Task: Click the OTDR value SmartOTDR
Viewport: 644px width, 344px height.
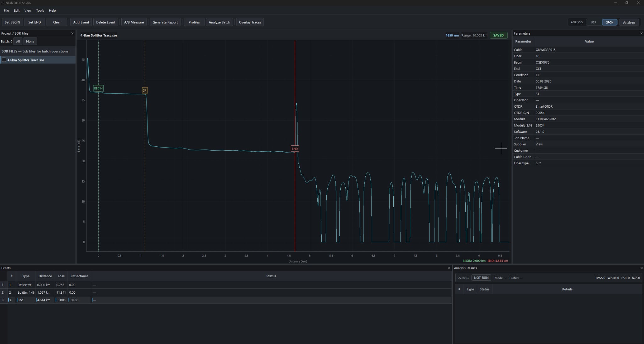Action: (544, 106)
